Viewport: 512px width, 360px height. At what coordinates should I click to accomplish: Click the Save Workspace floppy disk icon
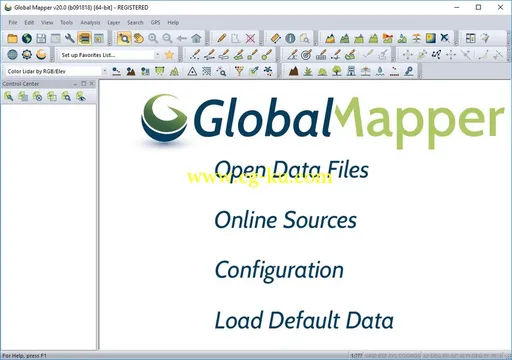41,38
